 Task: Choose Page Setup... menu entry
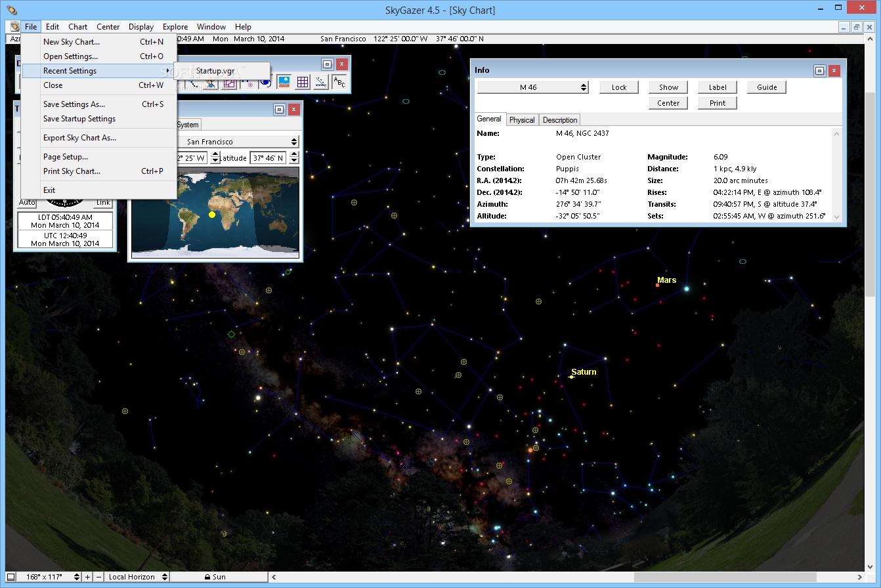(98, 157)
